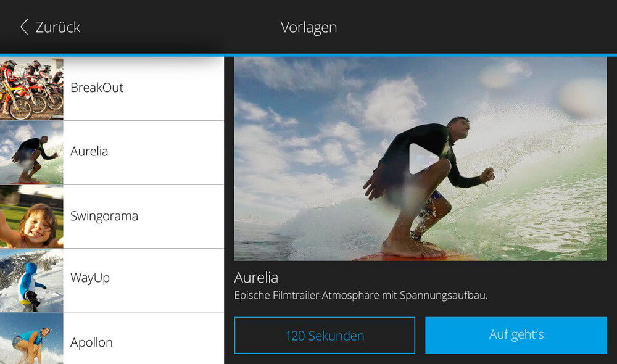
Task: Open the BreakOut motocross thumbnail
Action: tap(31, 89)
